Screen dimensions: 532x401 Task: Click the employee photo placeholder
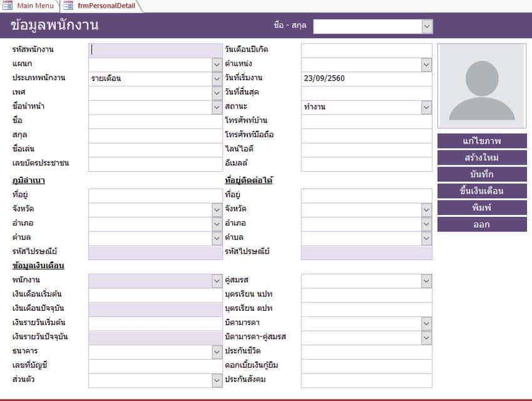click(482, 86)
